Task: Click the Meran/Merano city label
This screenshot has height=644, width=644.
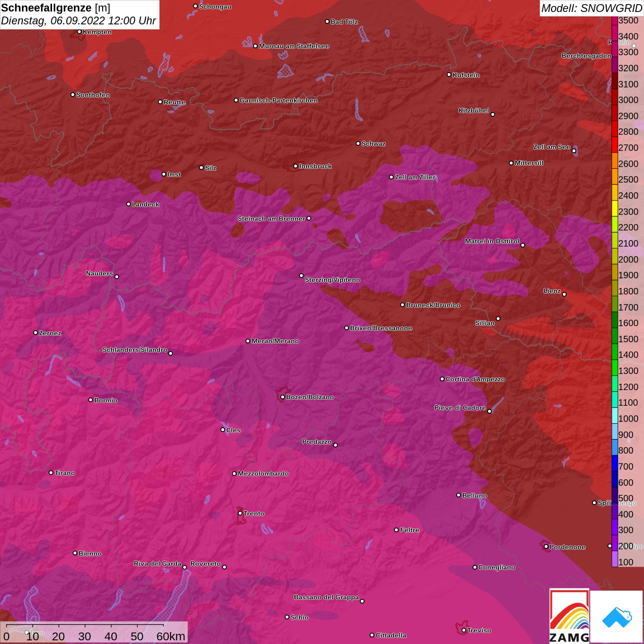Action: point(275,341)
